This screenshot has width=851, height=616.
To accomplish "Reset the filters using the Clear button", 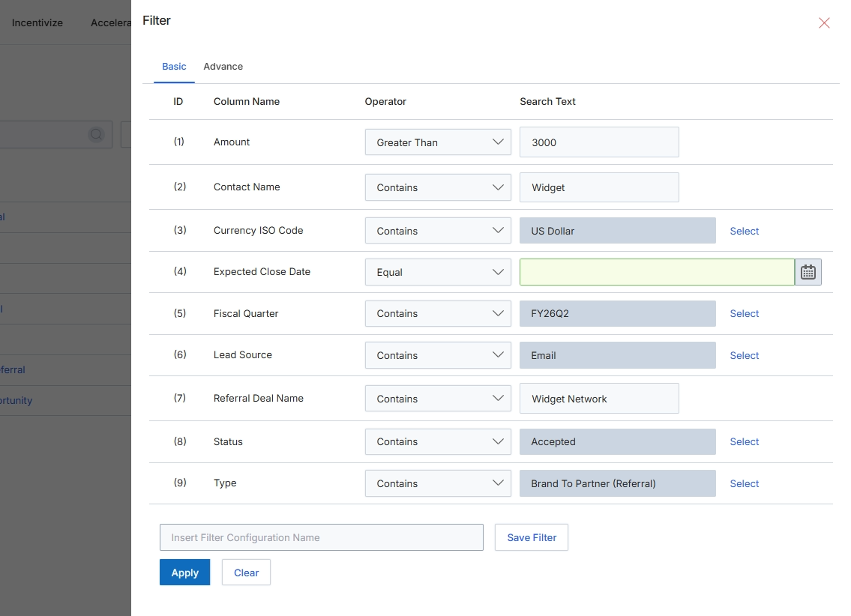I will point(246,573).
